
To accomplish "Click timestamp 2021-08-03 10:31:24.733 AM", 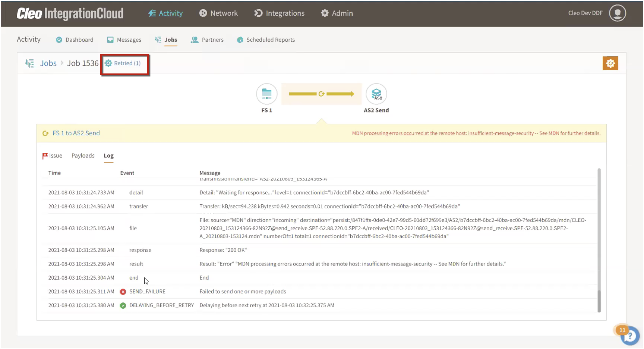I will [x=81, y=193].
